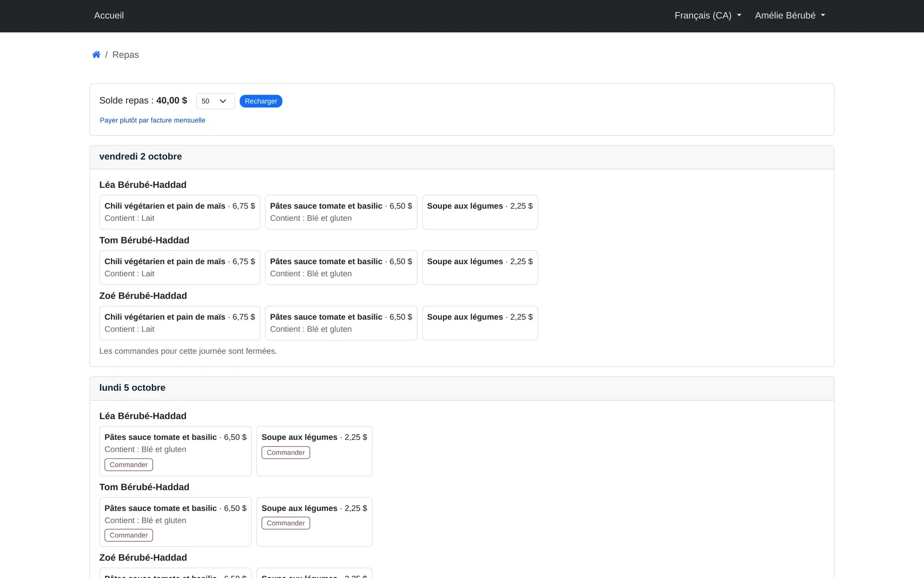The width and height of the screenshot is (924, 578).
Task: Open the recharge amount dropdown showing 50
Action: point(215,101)
